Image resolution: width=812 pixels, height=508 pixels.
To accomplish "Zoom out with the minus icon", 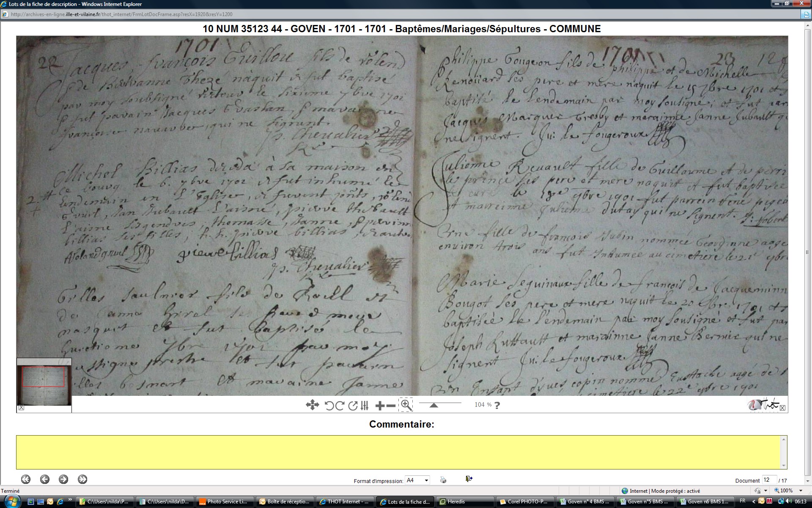I will pos(391,406).
